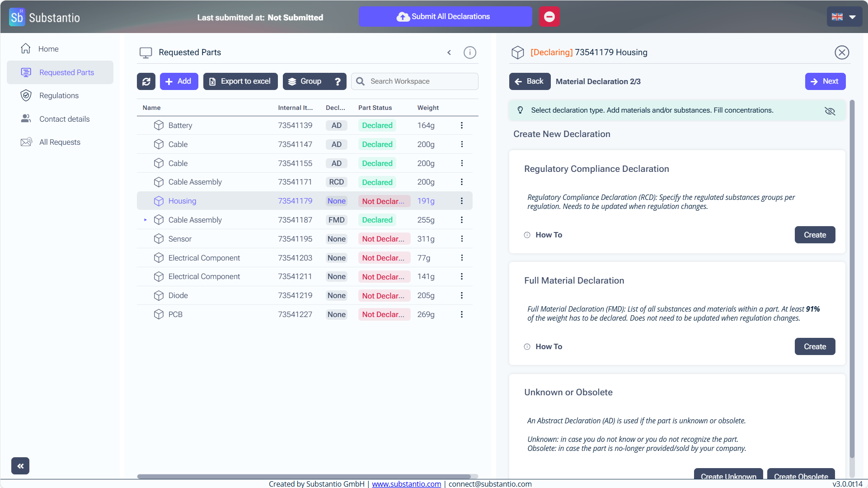Image resolution: width=868 pixels, height=488 pixels.
Task: Open Regulations in the sidebar
Action: [59, 95]
